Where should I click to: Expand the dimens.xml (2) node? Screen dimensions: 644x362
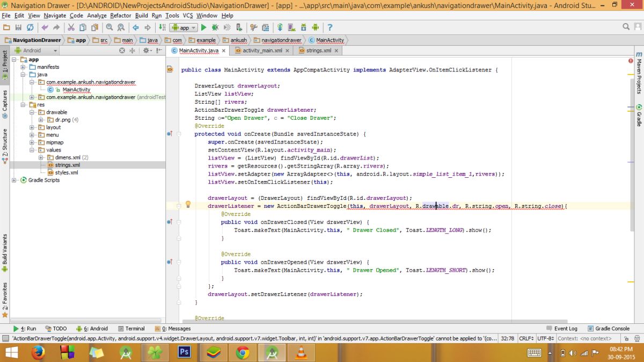click(41, 157)
